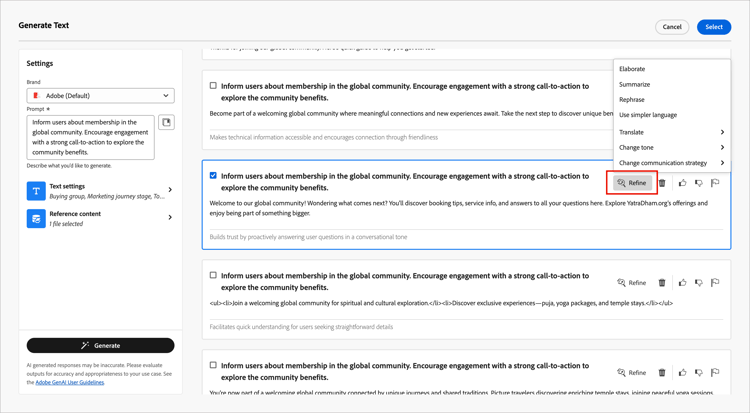
Task: Open Adobe GenAI User Guidelines link
Action: point(70,382)
